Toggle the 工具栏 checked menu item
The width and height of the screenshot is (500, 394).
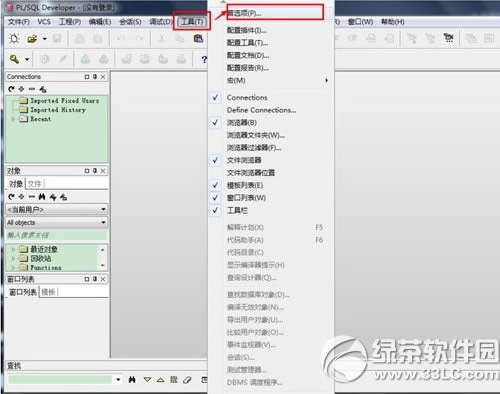point(237,210)
